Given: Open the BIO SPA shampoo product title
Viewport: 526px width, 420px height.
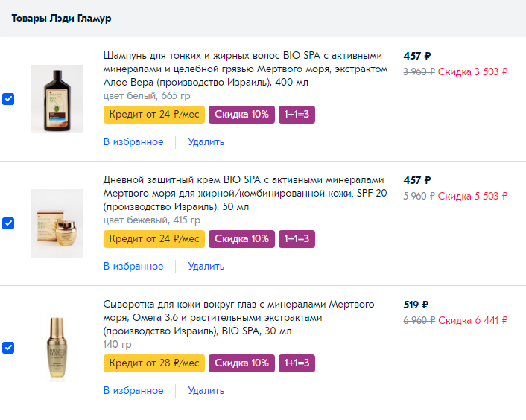Looking at the screenshot, I should click(244, 69).
